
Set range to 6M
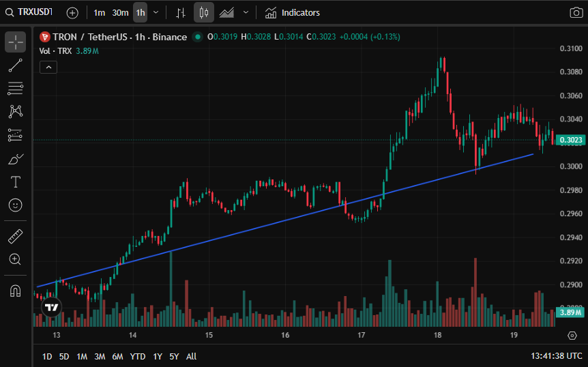[118, 357]
